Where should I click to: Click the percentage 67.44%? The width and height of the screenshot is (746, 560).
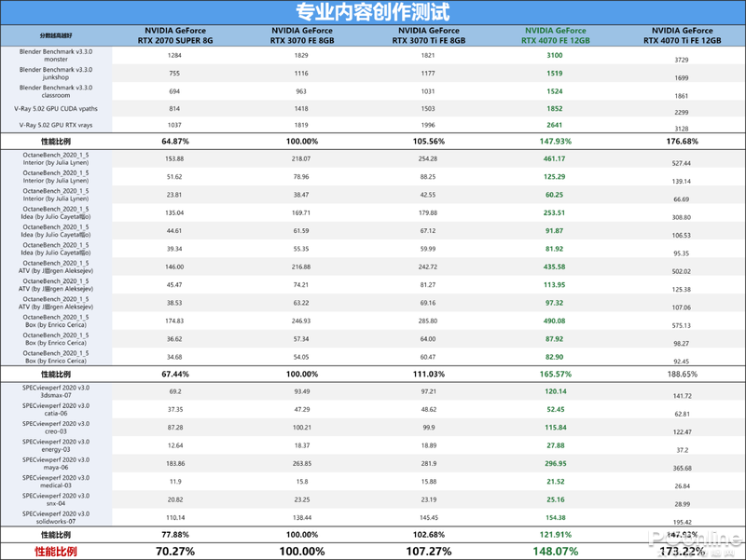tap(175, 375)
